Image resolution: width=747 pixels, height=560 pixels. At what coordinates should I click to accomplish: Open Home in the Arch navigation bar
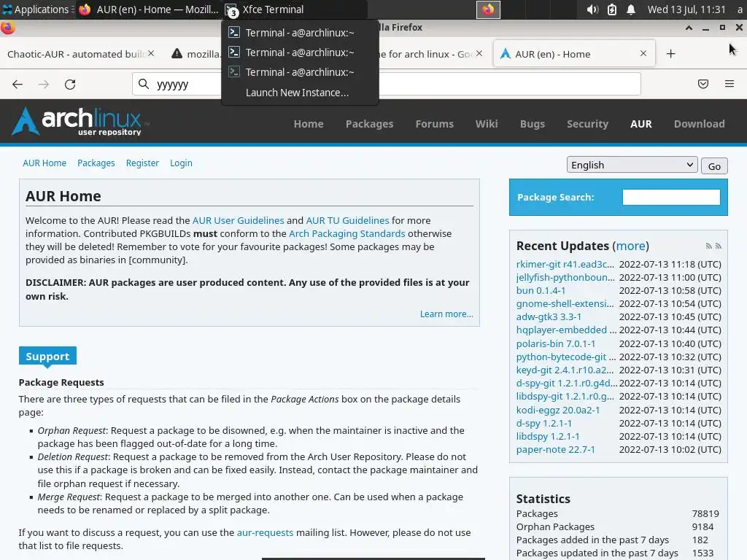coord(309,124)
